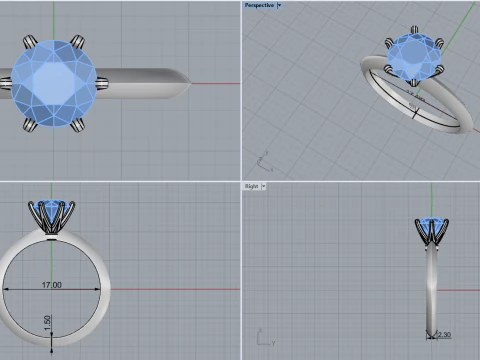Expand the Right viewport dropdown arrow

click(263, 186)
